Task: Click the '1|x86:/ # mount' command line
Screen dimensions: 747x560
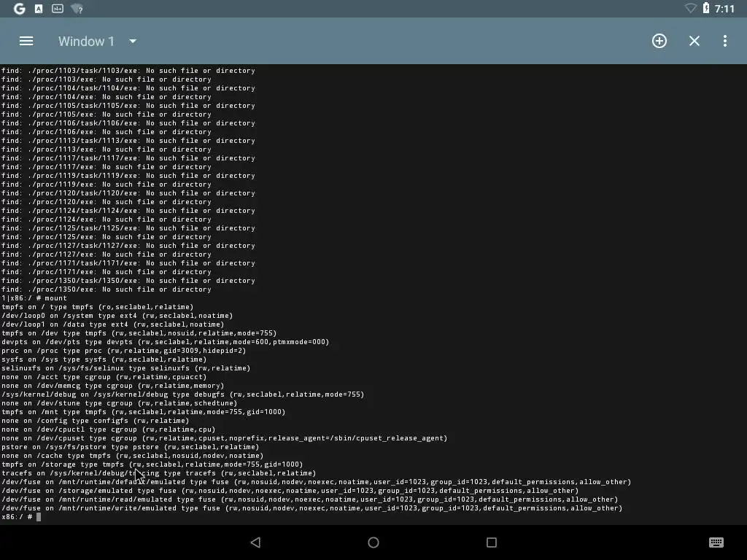Action: 34,298
